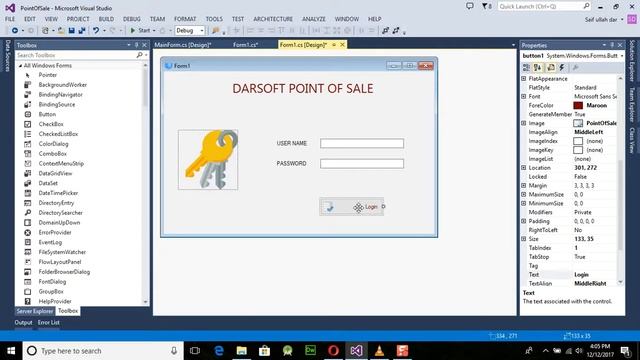Expand the Size property
The width and height of the screenshot is (640, 360).
pos(524,239)
